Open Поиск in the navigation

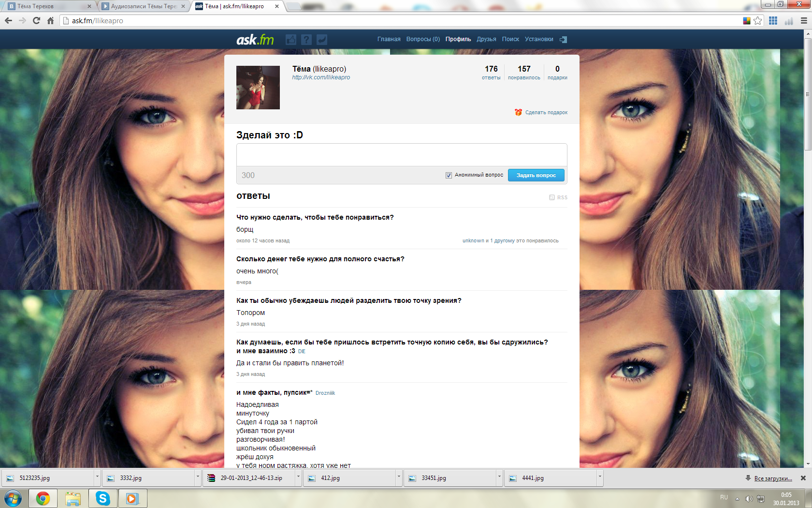(x=510, y=39)
